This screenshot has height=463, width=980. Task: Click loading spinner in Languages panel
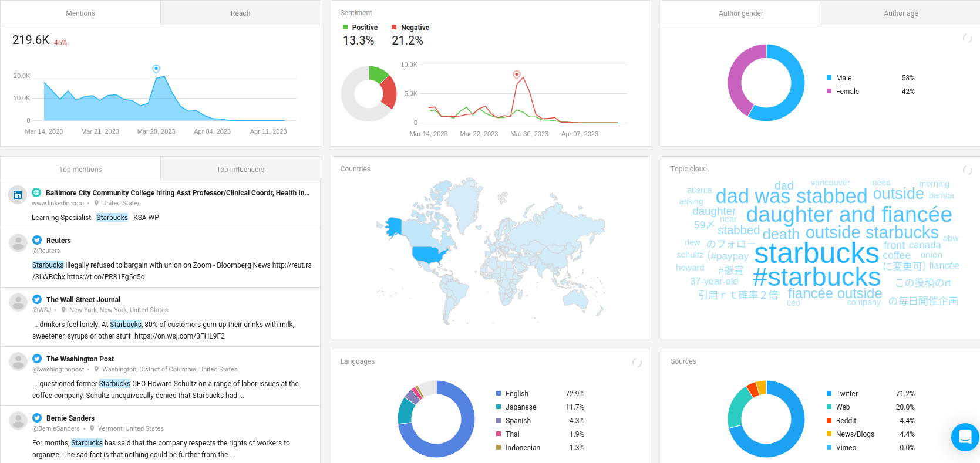click(637, 363)
